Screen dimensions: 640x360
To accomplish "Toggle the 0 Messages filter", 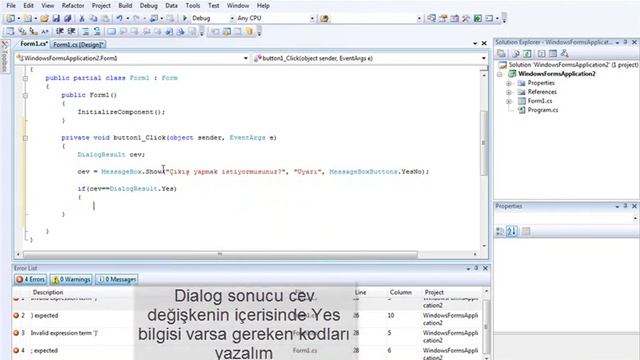I will (x=117, y=280).
